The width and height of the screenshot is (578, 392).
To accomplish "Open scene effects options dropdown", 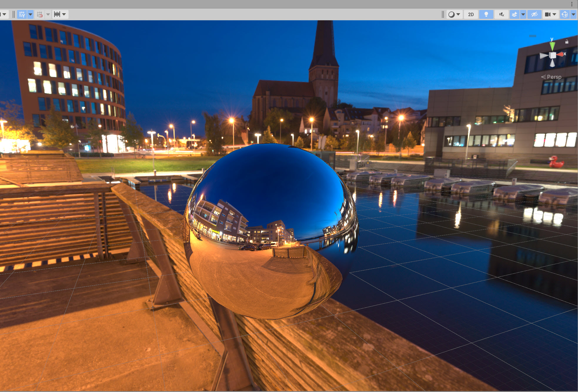I will pyautogui.click(x=523, y=14).
